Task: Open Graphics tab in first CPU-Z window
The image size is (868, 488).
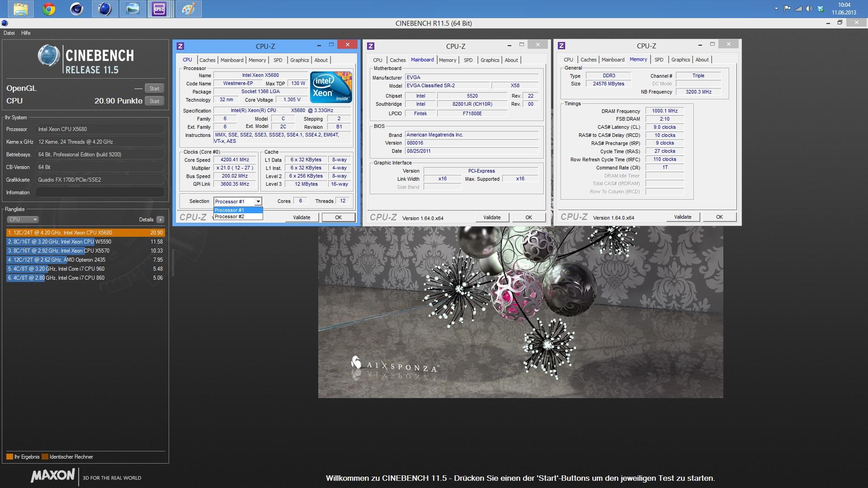Action: click(300, 60)
